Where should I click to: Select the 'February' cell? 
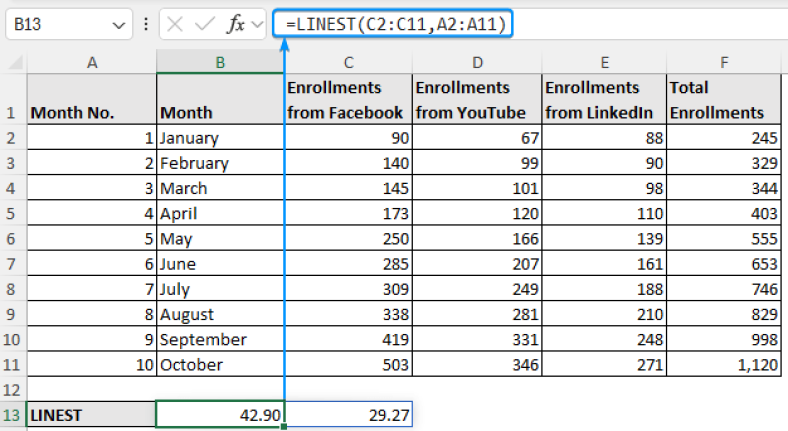coord(220,163)
